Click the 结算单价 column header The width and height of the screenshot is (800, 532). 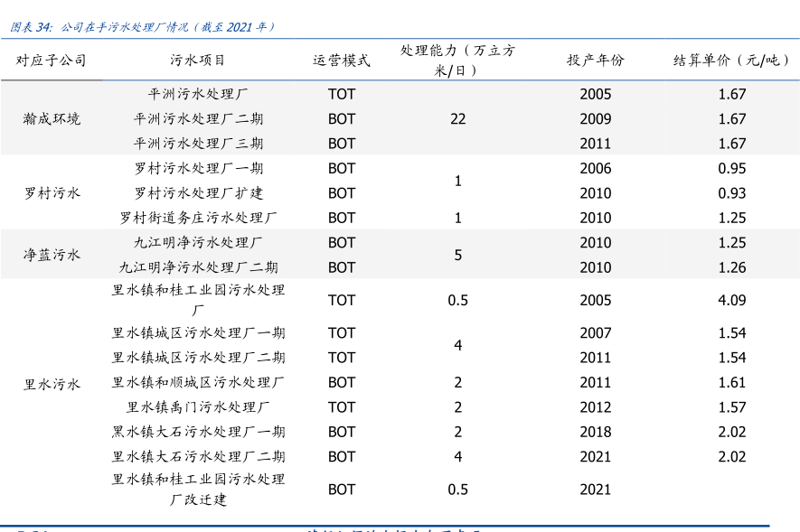click(x=731, y=61)
